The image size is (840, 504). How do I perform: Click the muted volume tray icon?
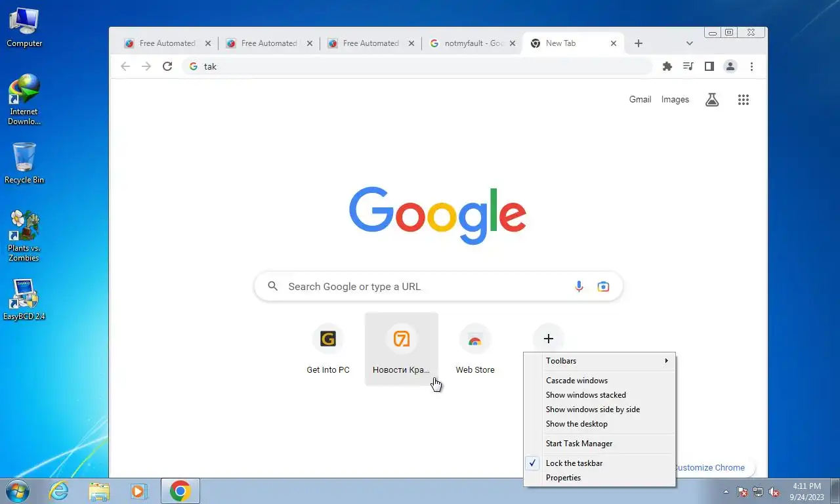(774, 492)
